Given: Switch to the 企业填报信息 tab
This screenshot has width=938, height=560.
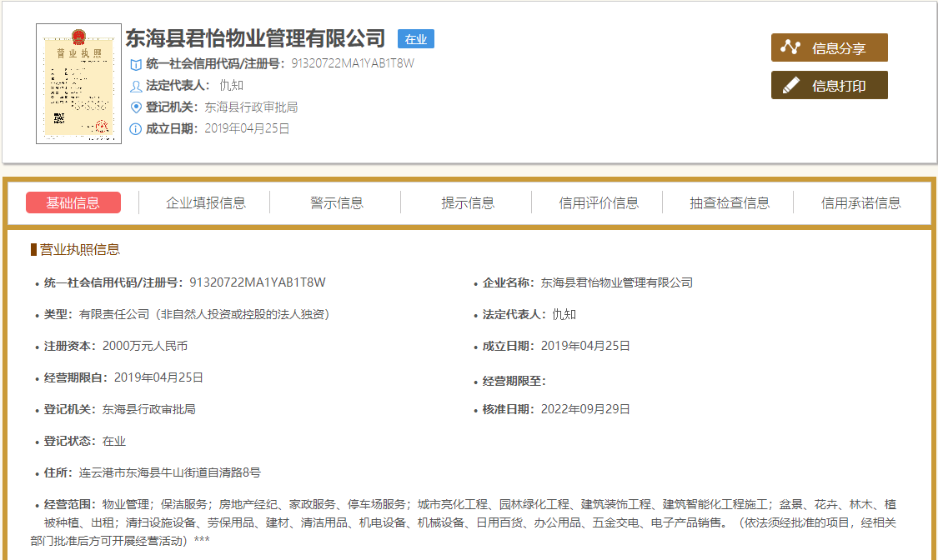Looking at the screenshot, I should coord(205,202).
